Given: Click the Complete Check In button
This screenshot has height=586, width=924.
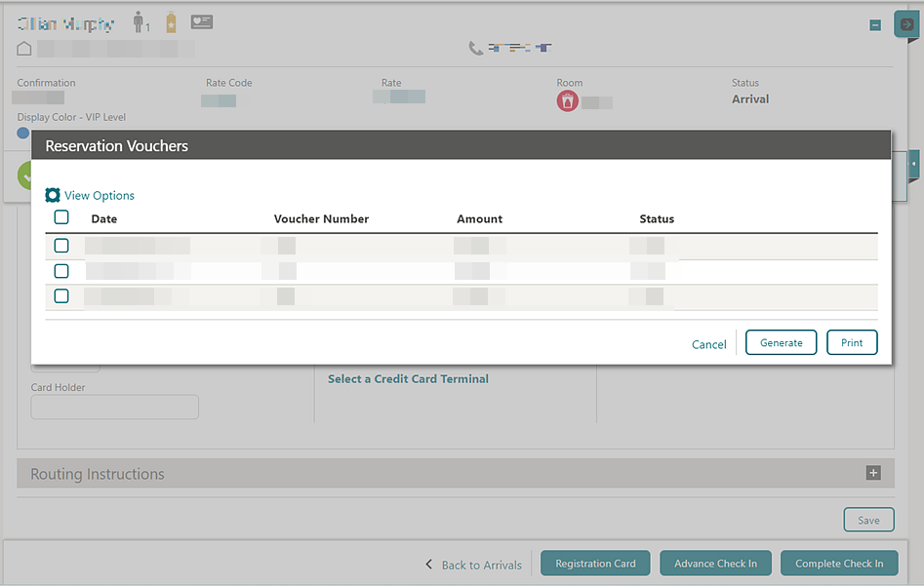Looking at the screenshot, I should pos(839,564).
